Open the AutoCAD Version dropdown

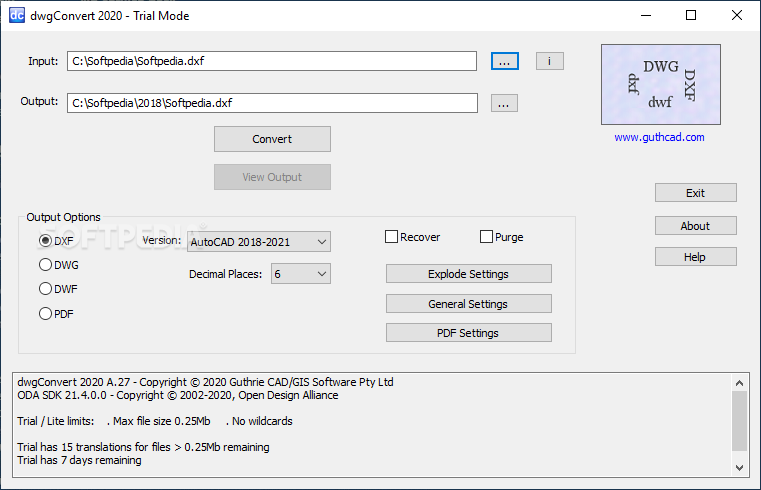tap(259, 242)
